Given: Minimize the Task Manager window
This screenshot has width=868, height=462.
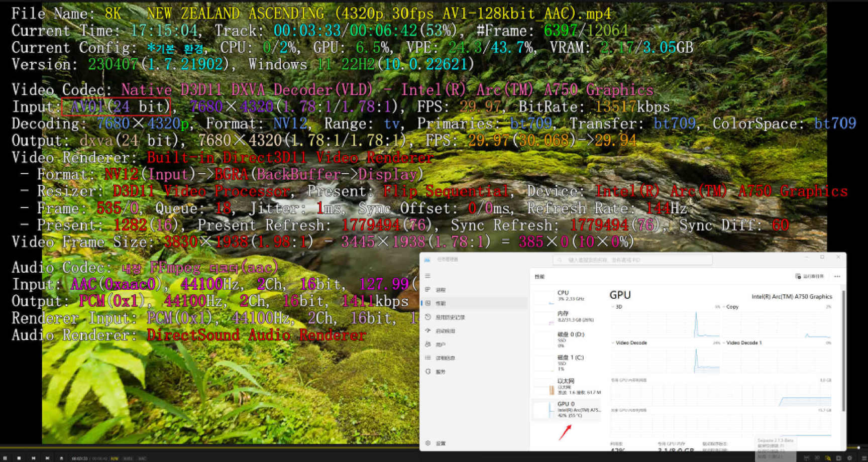Looking at the screenshot, I should [x=807, y=257].
